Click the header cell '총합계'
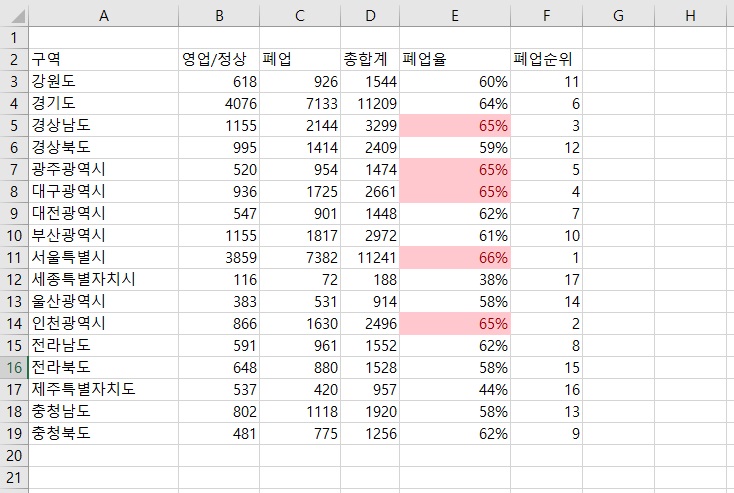The width and height of the screenshot is (734, 493). click(370, 59)
